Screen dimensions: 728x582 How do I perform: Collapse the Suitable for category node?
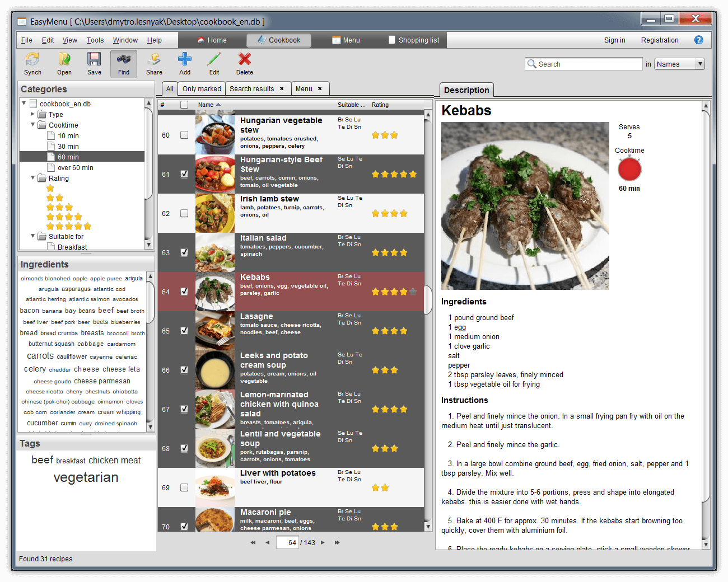pyautogui.click(x=32, y=236)
